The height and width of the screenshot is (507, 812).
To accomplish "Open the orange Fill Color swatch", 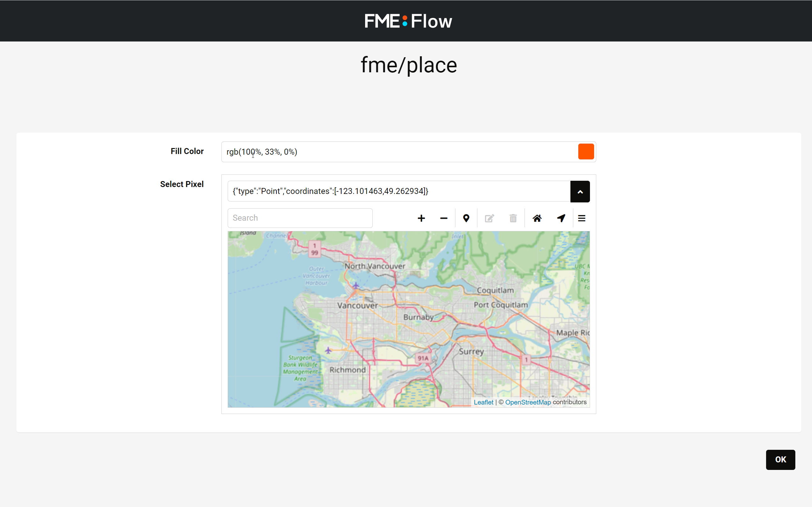I will 586,152.
